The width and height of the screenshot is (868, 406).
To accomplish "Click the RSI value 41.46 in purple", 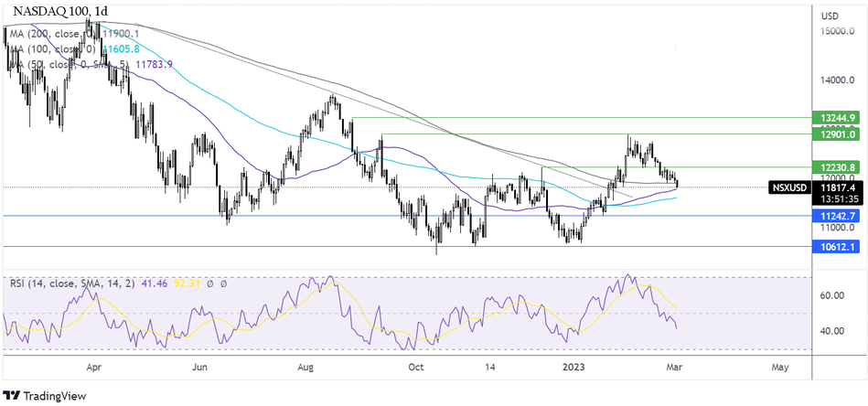I will [156, 284].
